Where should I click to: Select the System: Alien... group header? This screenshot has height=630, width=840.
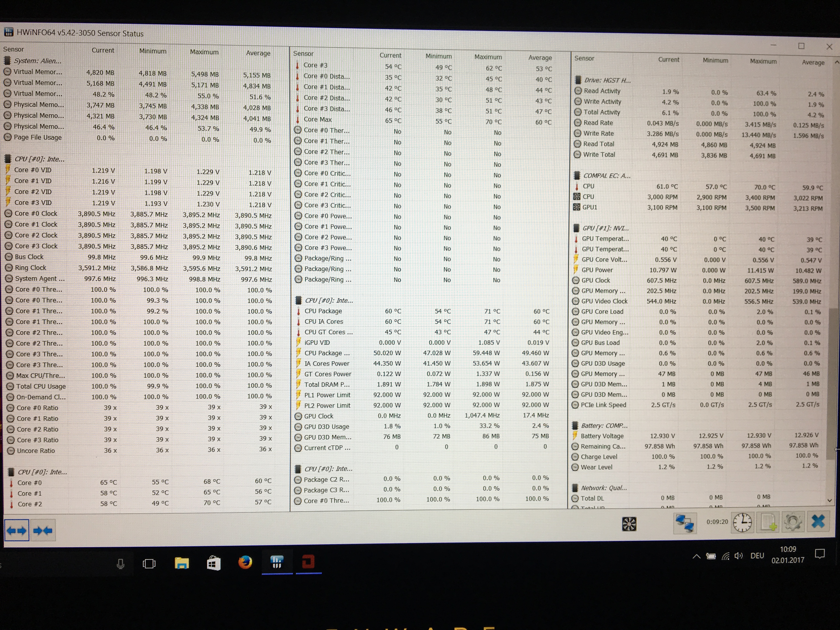pyautogui.click(x=37, y=61)
